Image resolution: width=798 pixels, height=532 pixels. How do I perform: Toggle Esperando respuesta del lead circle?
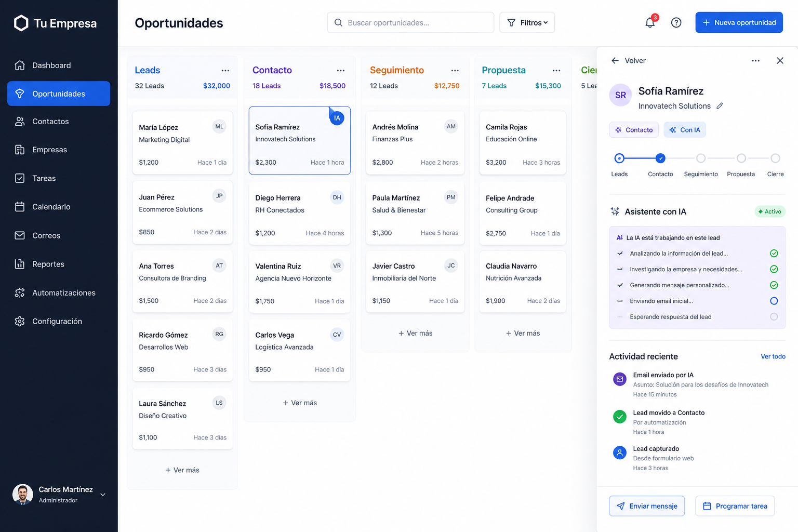click(774, 317)
